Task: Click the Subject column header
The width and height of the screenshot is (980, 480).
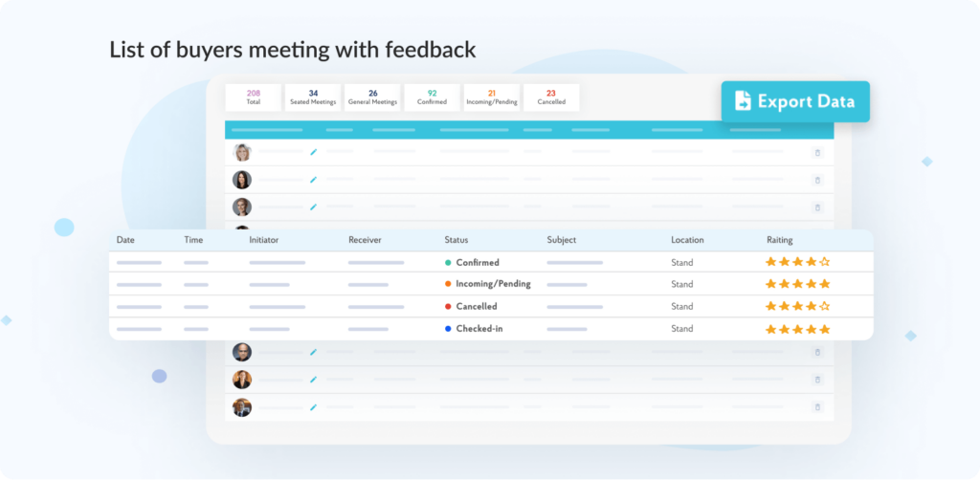Action: 561,240
